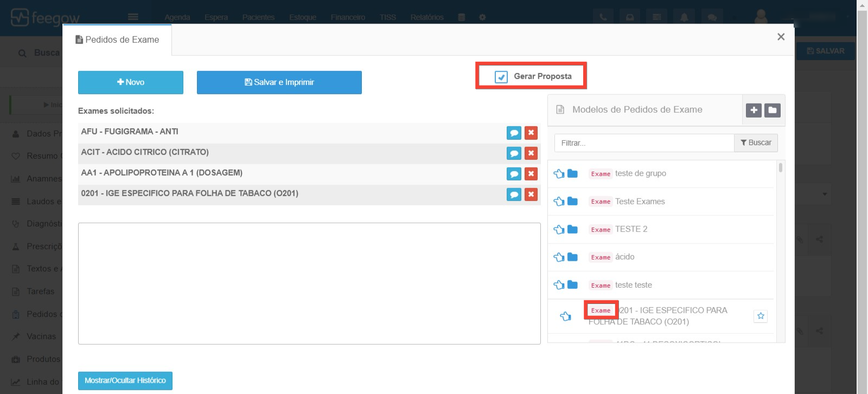Click 'AA1 - APOLIPOPROTEINA A 1 (DOSAGEM)' text
This screenshot has width=868, height=394.
(x=162, y=173)
